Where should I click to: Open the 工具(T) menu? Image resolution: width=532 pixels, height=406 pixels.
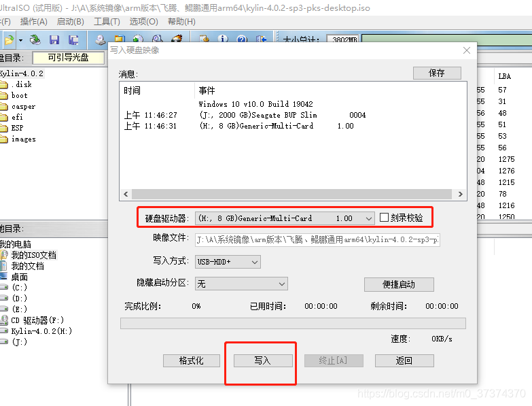tap(107, 22)
